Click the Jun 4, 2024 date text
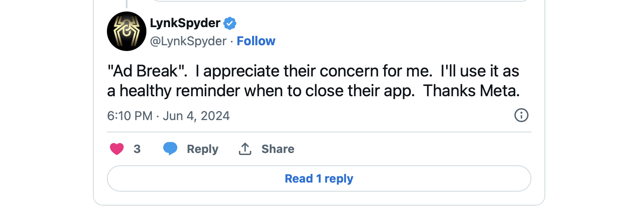This screenshot has width=644, height=213. point(196,116)
